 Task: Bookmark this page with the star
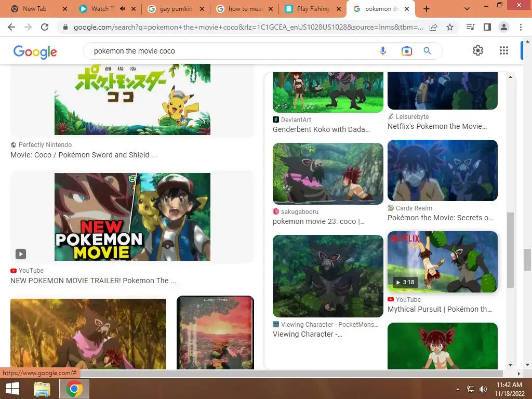pos(450,27)
